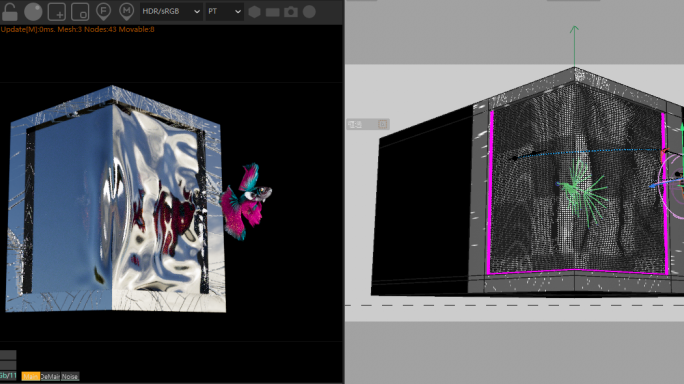Switch to the DeMain denoised pass tab

click(x=50, y=376)
